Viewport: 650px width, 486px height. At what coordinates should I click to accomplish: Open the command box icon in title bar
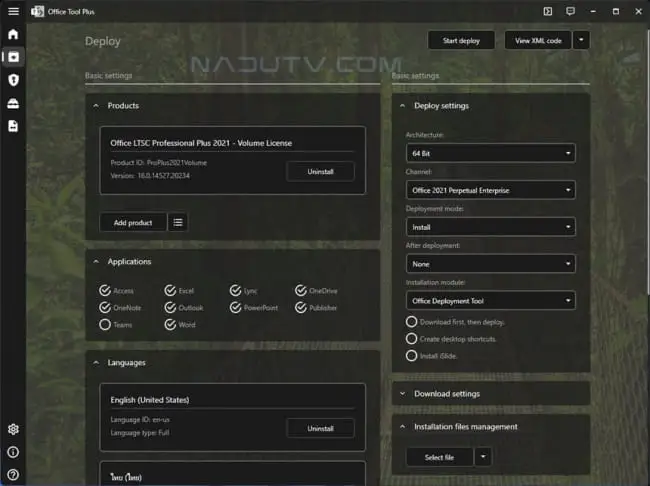tap(548, 11)
